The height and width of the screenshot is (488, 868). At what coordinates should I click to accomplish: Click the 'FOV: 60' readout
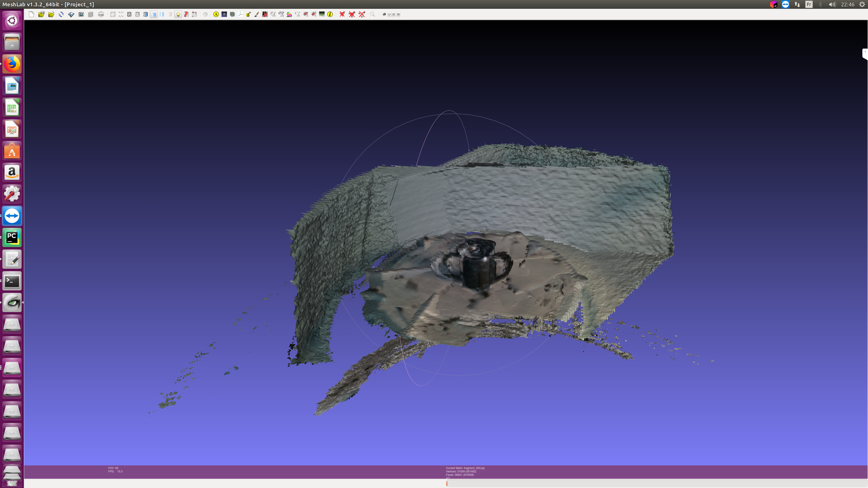[113, 468]
